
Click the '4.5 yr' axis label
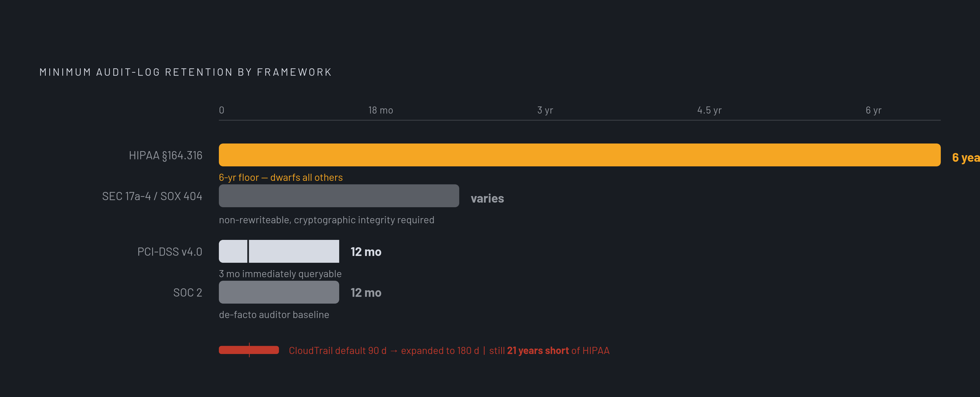click(x=709, y=110)
